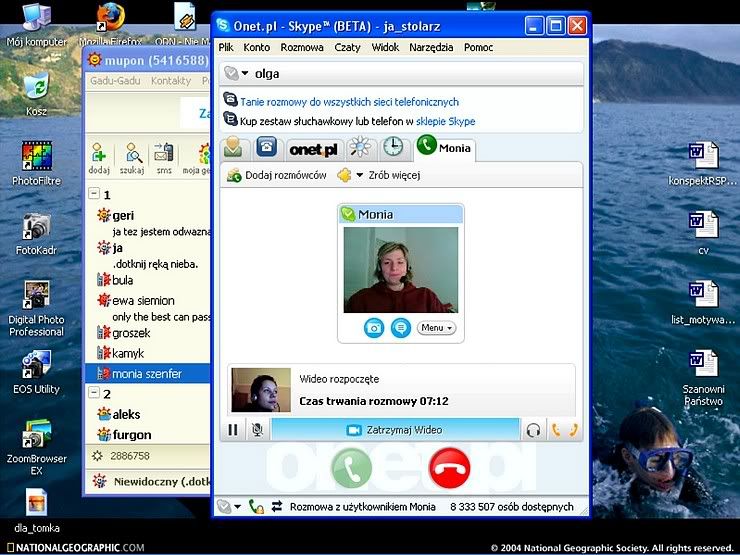Screen dimensions: 740x555
Task: Open the Skype Live sun icon tab
Action: click(x=360, y=147)
